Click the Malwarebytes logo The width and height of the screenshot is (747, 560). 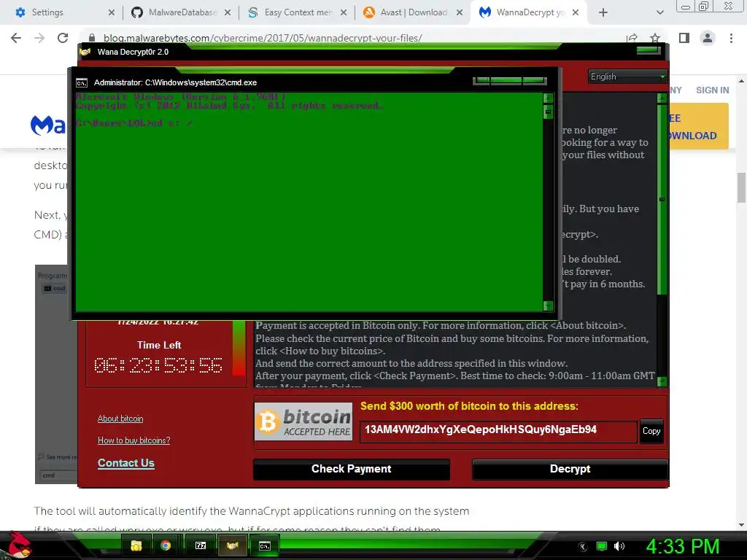[47, 125]
